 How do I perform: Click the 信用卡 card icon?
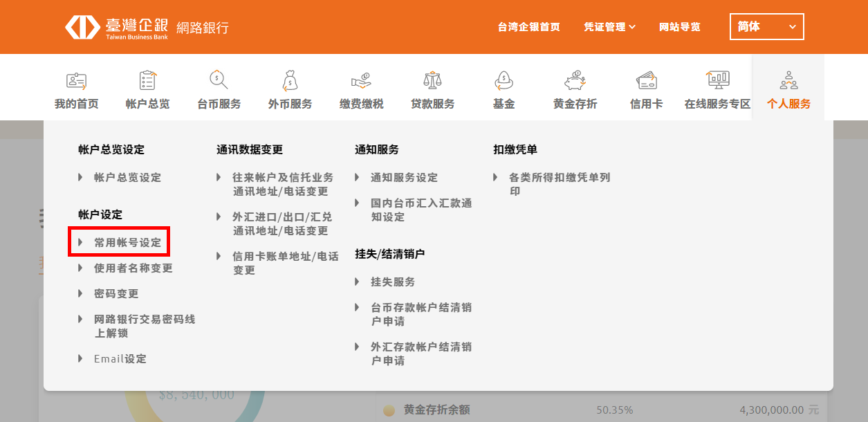646,81
